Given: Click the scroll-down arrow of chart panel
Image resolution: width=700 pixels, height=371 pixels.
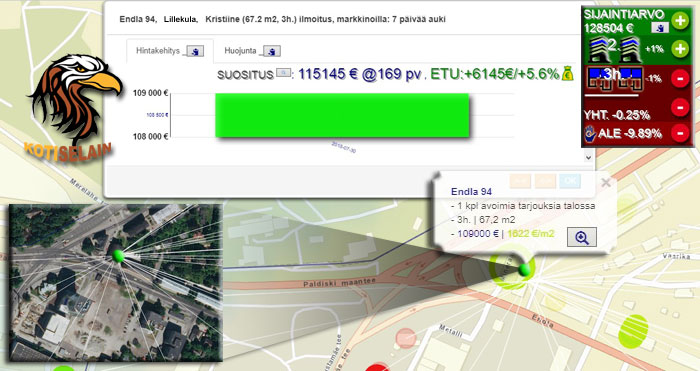Looking at the screenshot, I should click(x=588, y=157).
